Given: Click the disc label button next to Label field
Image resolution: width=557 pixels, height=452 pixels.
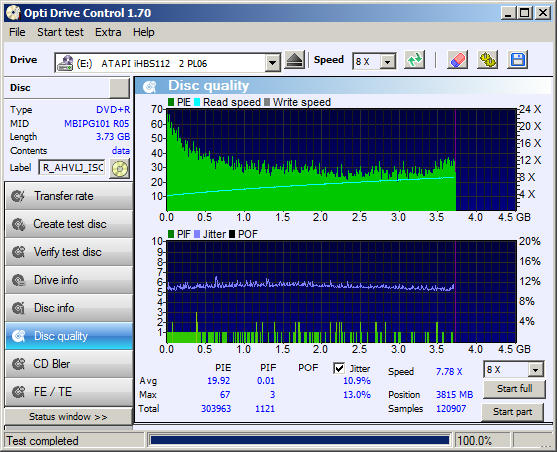Looking at the screenshot, I should tap(120, 168).
